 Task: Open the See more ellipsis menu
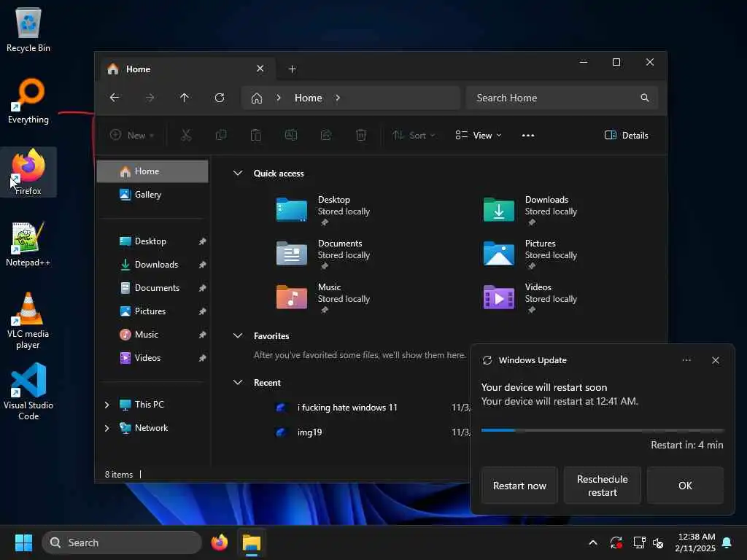coord(528,135)
